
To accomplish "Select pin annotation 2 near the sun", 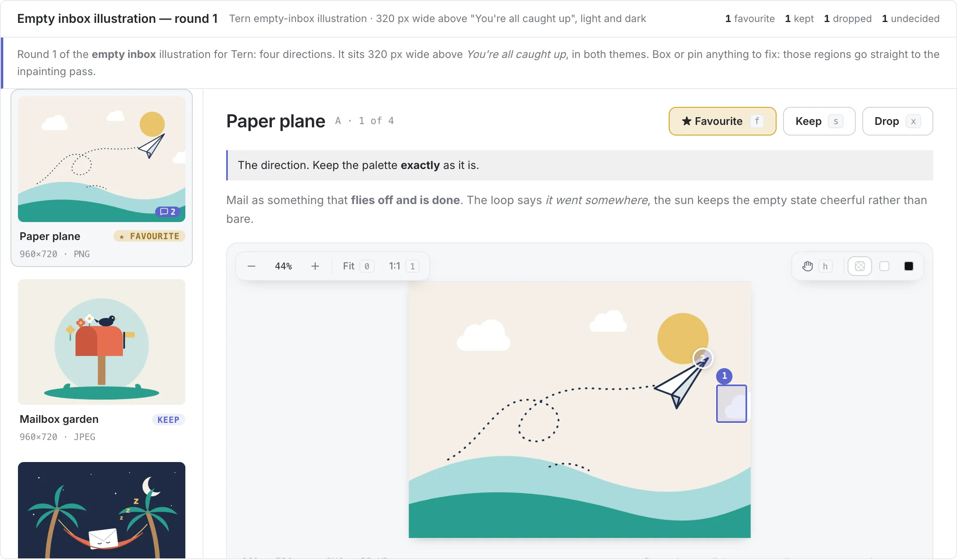I will pyautogui.click(x=703, y=358).
